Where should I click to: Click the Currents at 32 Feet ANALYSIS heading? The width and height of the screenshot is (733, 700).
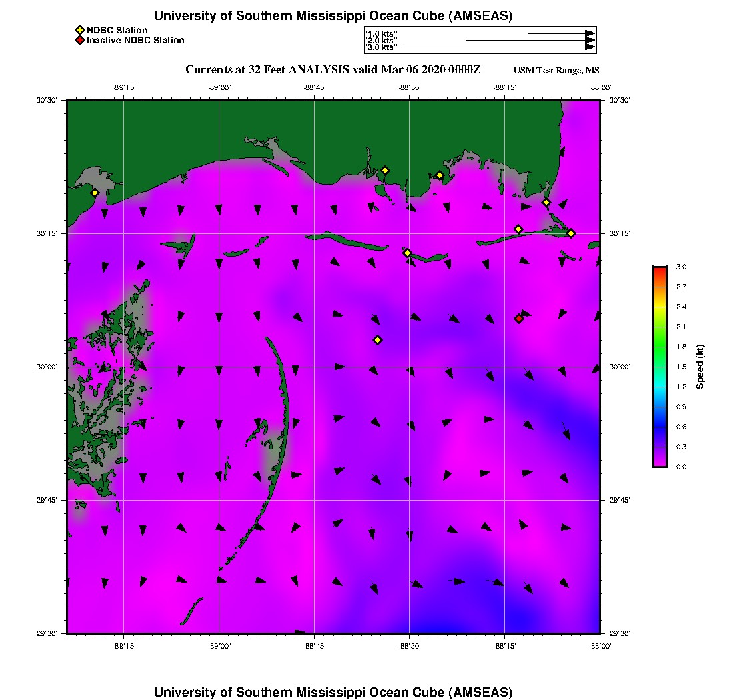click(x=333, y=70)
